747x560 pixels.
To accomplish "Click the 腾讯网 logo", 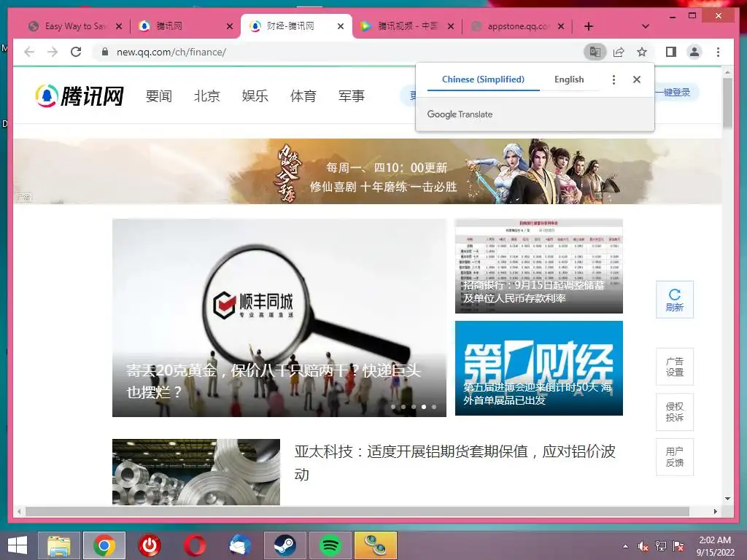I will point(79,96).
